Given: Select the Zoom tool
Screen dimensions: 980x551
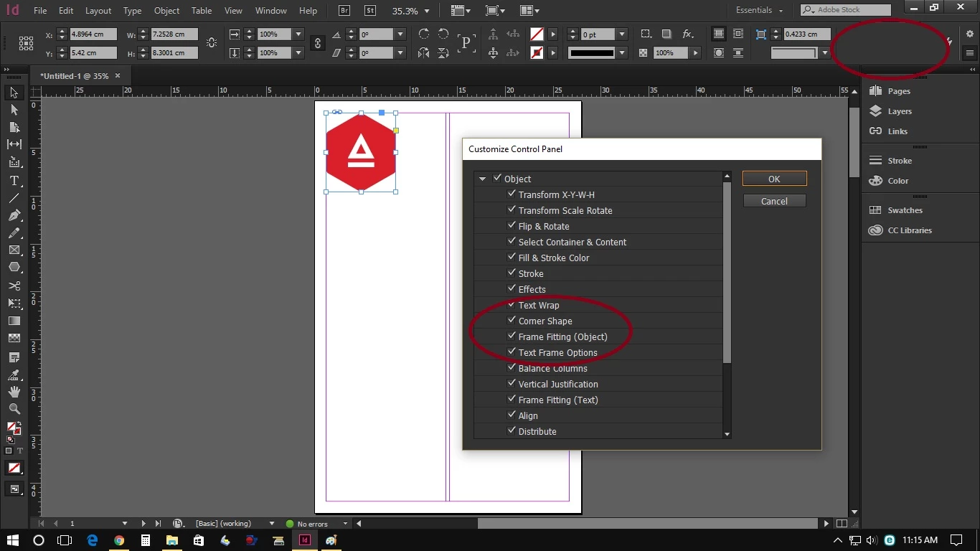Looking at the screenshot, I should coord(14,409).
